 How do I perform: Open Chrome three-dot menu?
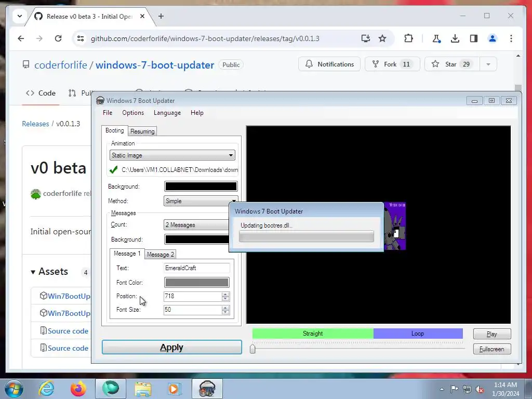(511, 38)
